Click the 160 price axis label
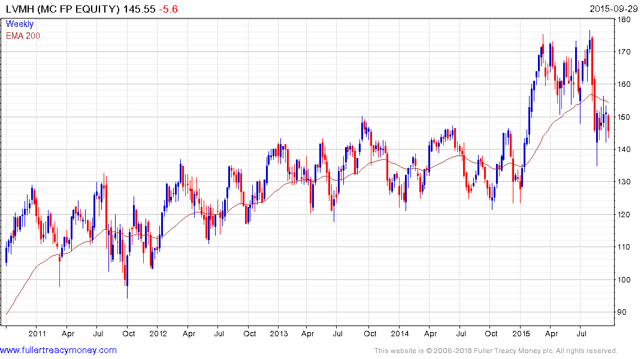The width and height of the screenshot is (644, 359). [x=624, y=84]
